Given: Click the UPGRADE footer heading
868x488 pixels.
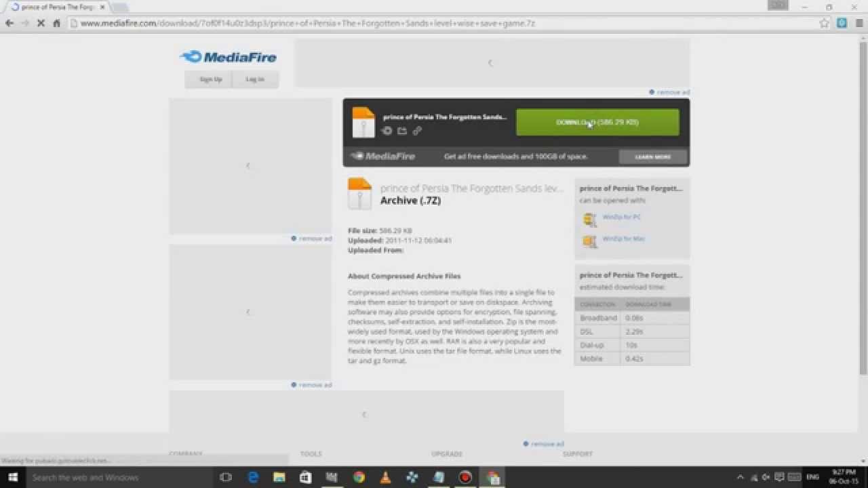Looking at the screenshot, I should click(446, 453).
